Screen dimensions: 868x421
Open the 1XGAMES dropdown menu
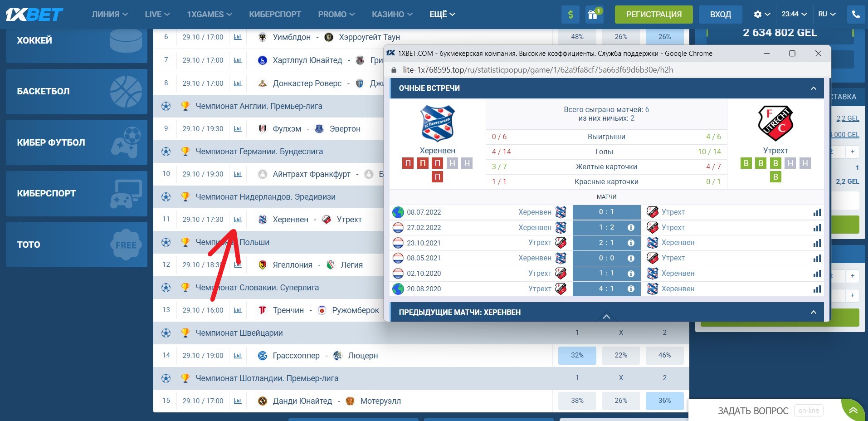(x=210, y=15)
